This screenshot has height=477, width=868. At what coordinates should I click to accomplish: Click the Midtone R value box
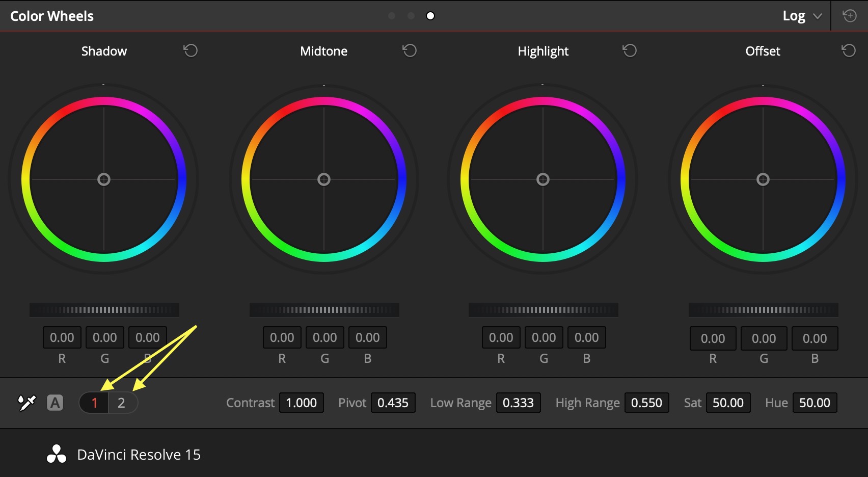pyautogui.click(x=282, y=337)
